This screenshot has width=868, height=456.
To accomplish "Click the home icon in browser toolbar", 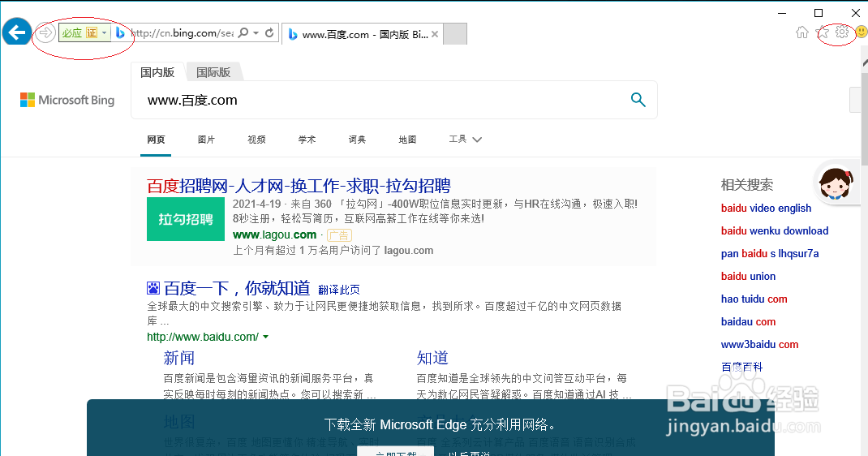I will [802, 32].
